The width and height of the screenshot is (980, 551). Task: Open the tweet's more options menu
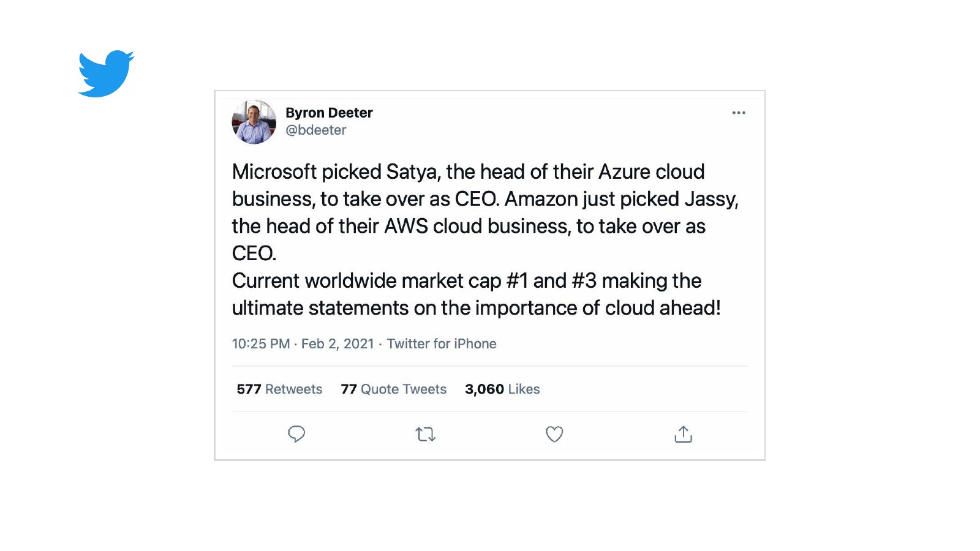[x=739, y=113]
